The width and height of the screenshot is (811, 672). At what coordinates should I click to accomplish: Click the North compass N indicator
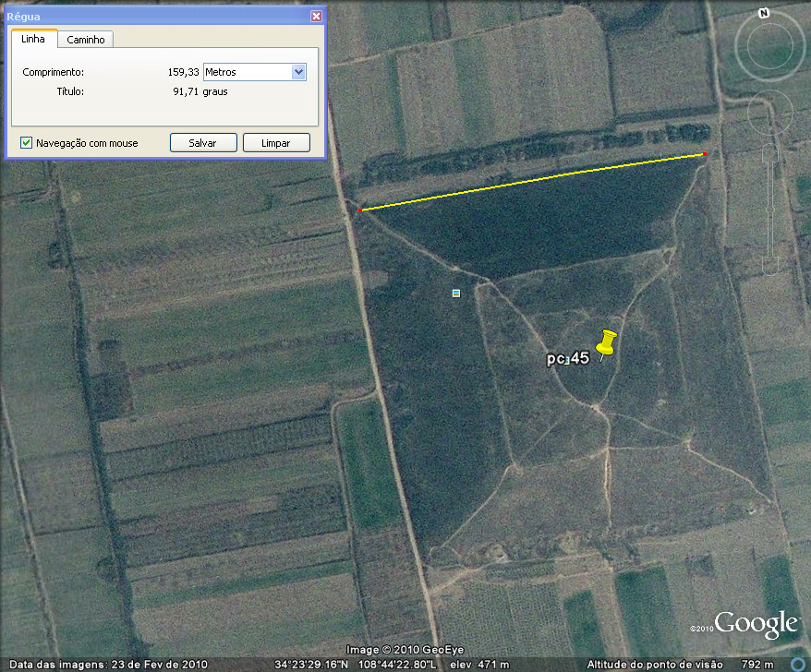pos(763,13)
